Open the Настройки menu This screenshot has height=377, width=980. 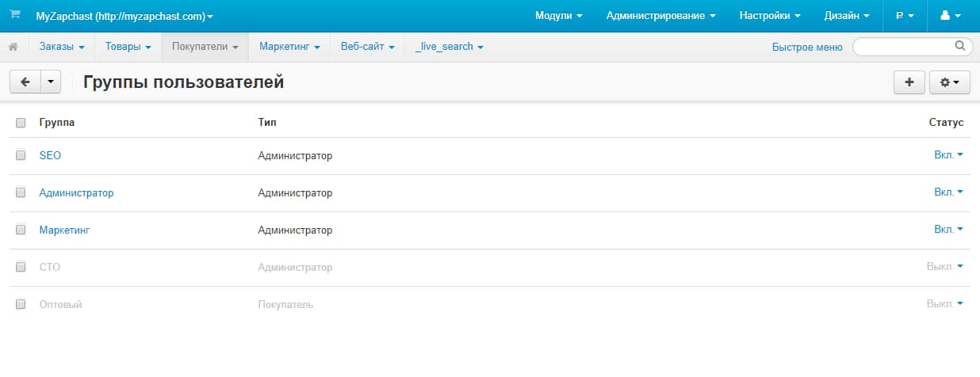[x=770, y=15]
